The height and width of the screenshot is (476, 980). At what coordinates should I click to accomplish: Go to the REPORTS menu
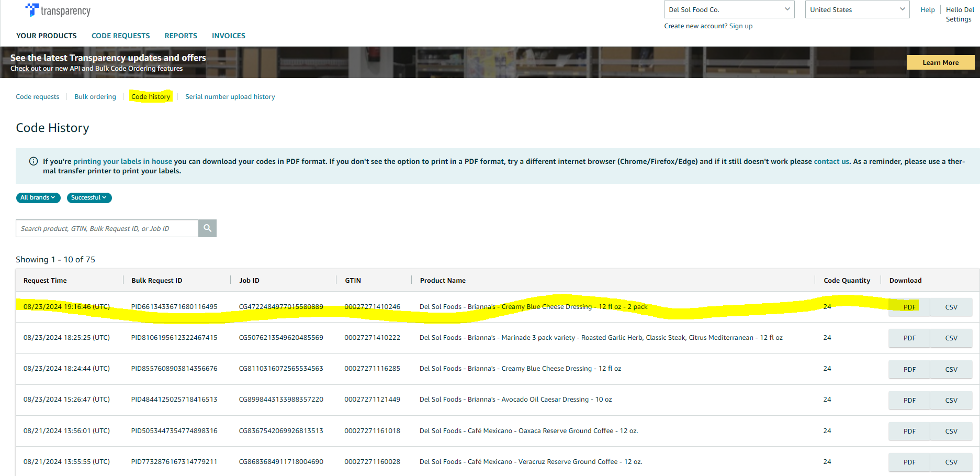pos(181,36)
